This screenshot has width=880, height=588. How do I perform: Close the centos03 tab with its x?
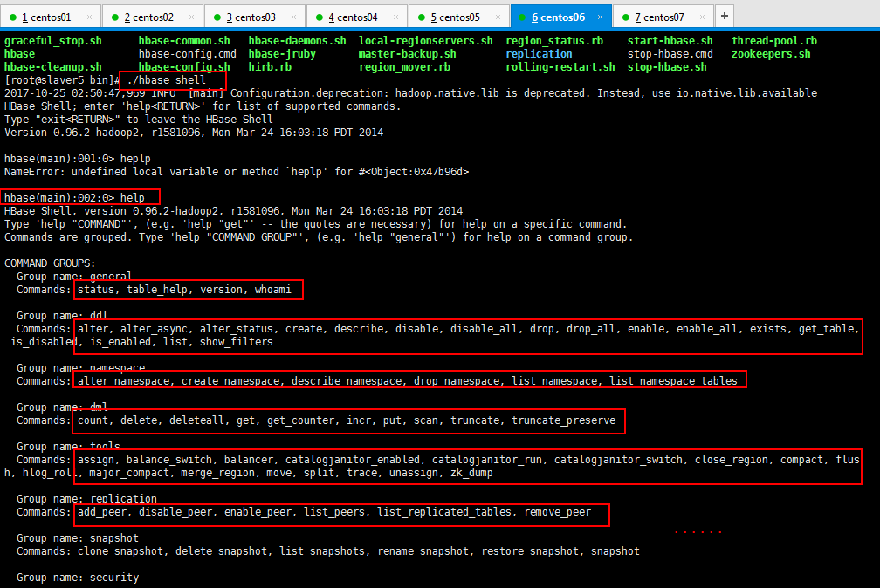pos(295,17)
